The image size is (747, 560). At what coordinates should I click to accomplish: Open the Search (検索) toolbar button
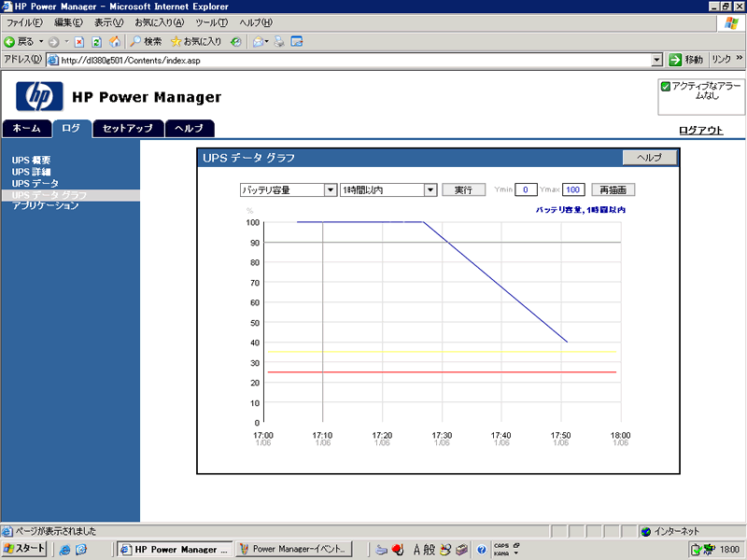(146, 41)
